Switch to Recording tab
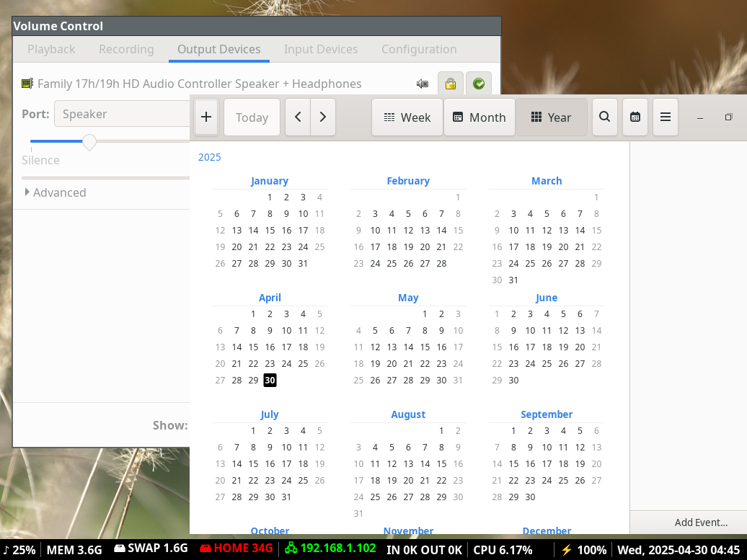Viewport: 747px width, 560px height. click(126, 49)
